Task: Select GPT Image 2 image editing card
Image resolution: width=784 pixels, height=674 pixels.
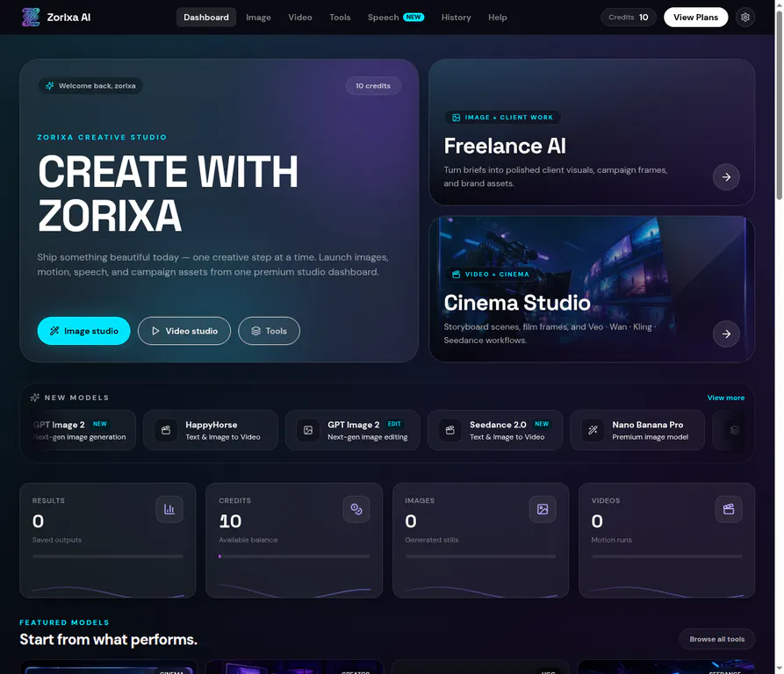Action: (353, 430)
